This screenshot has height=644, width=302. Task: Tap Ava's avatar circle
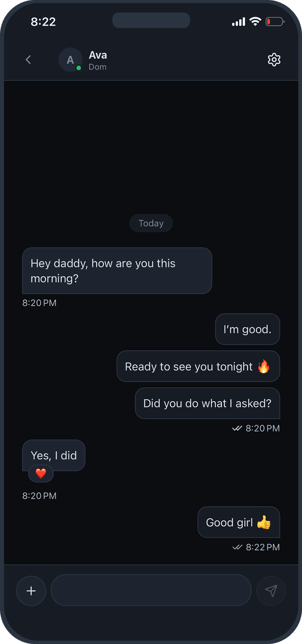pos(70,60)
